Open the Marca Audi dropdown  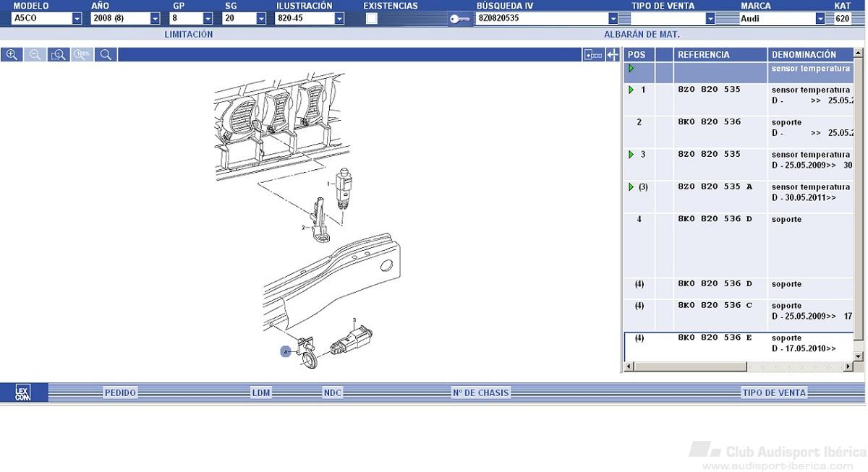click(x=820, y=19)
